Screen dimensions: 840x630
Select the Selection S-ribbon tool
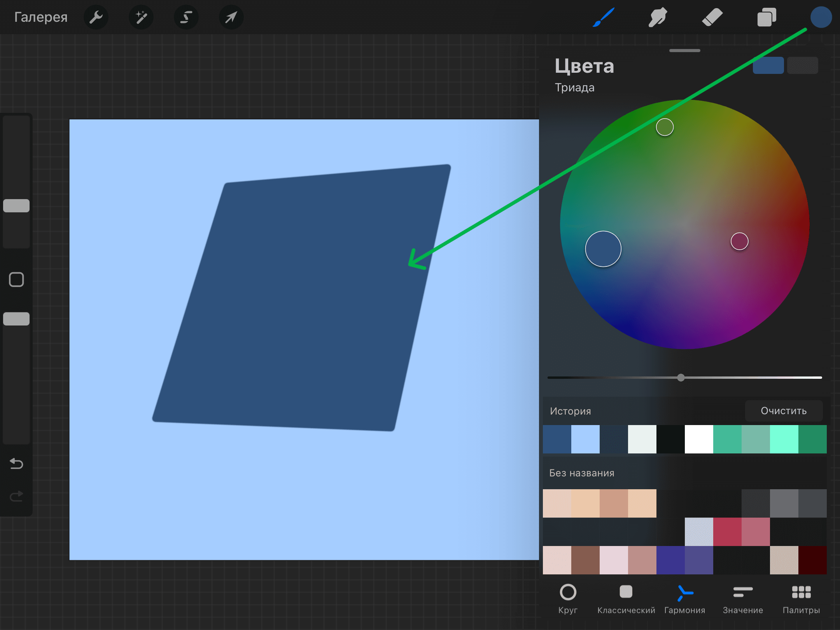coord(186,17)
